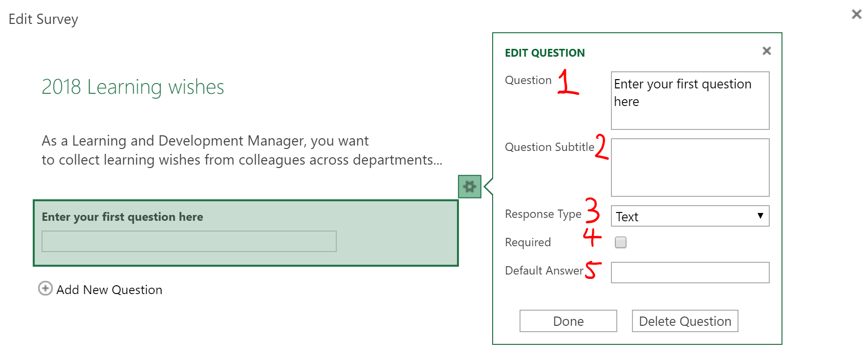Click the EDIT QUESTION panel header
The width and height of the screenshot is (868, 360).
(544, 52)
